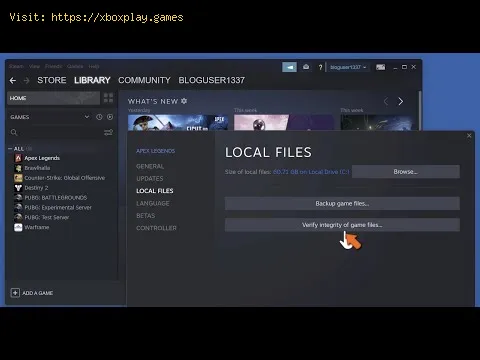Click the library search input field

(x=60, y=132)
